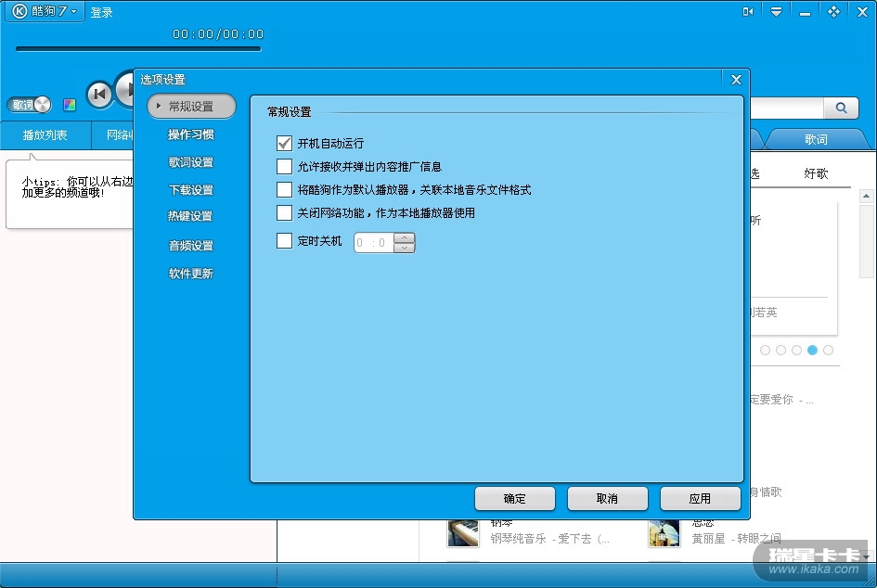
Task: Open the main menu arrow icon in title bar
Action: pos(776,12)
